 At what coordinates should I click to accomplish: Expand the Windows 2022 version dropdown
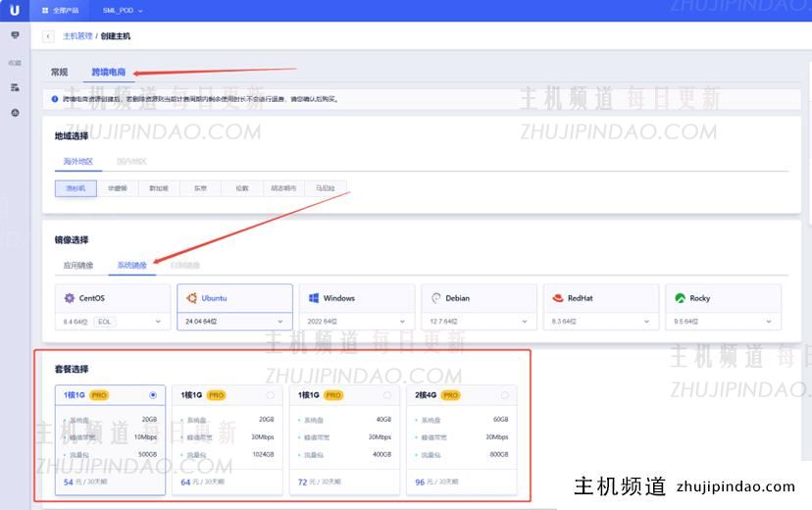[x=402, y=322]
